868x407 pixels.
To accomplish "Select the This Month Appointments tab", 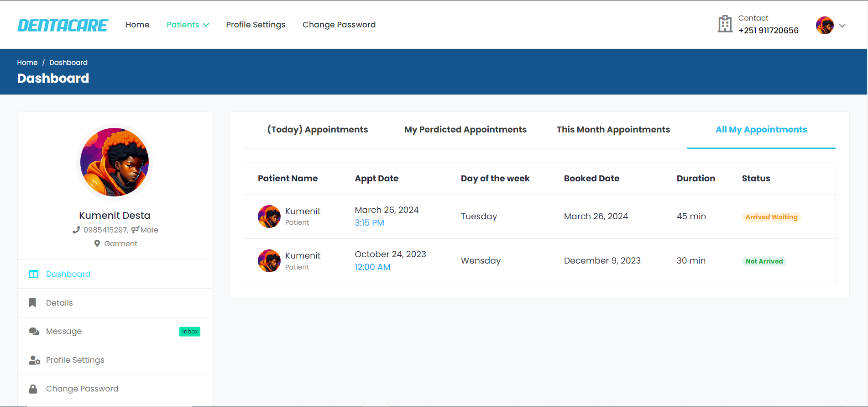I will click(613, 130).
